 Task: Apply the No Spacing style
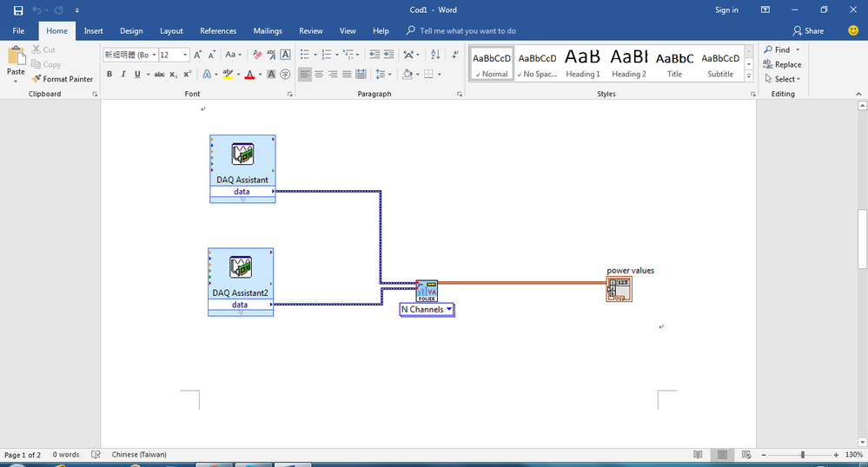pyautogui.click(x=537, y=63)
